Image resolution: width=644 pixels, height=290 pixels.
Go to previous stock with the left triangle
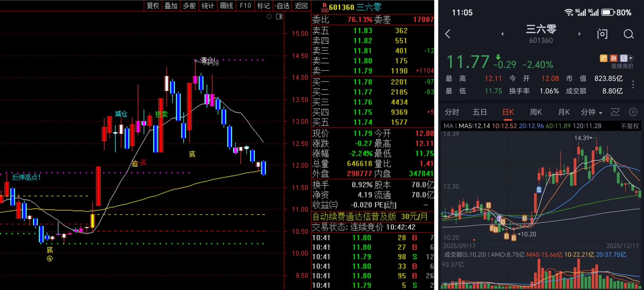pyautogui.click(x=502, y=34)
